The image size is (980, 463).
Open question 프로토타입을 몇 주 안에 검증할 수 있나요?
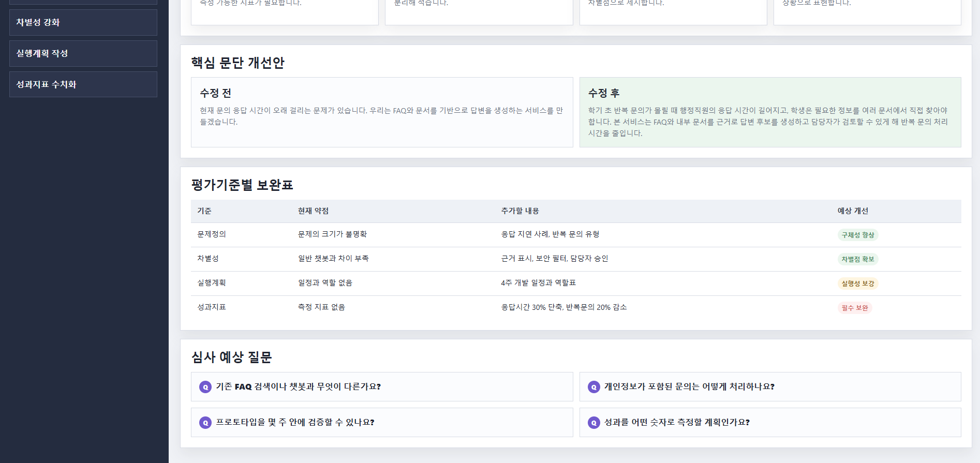click(x=382, y=423)
